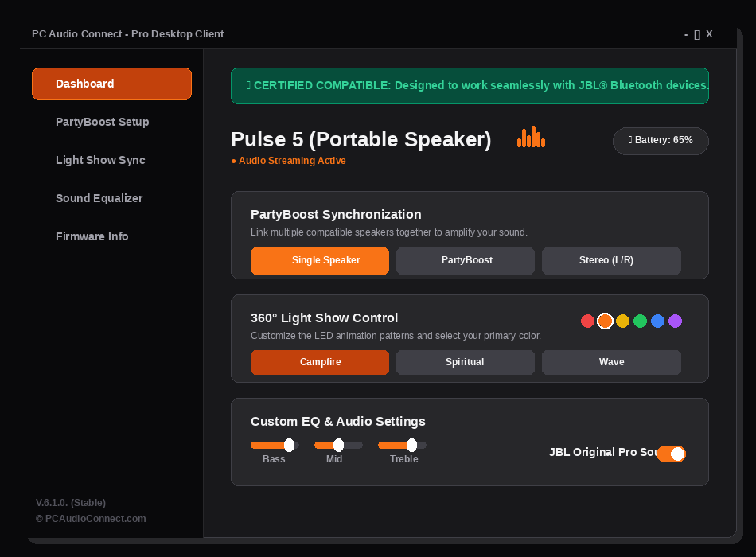Switch to PartyBoost mode

[466, 260]
